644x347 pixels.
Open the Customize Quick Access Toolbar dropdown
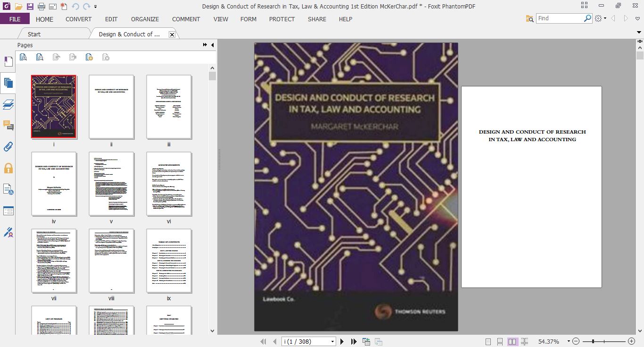click(x=96, y=7)
